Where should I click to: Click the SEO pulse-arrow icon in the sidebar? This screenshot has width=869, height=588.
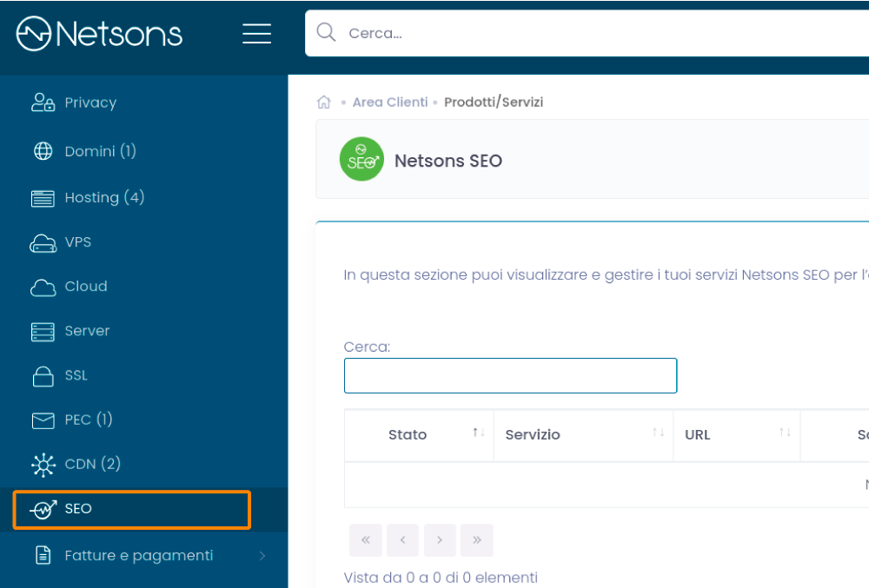click(43, 509)
